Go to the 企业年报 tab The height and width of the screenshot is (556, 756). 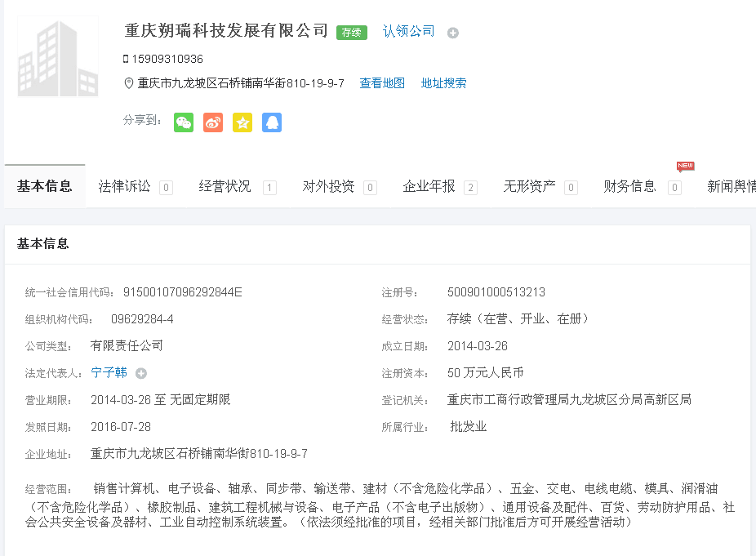pyautogui.click(x=429, y=186)
